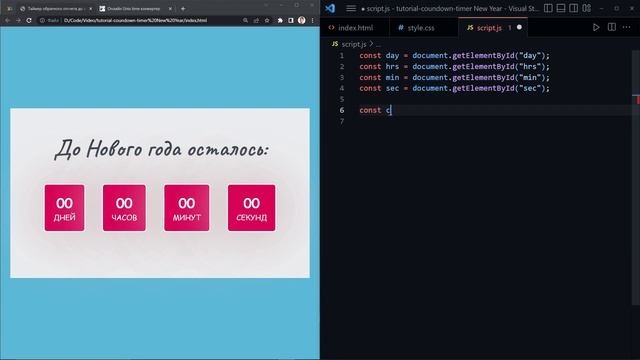The image size is (640, 360).
Task: Close the second browser tab
Action: (x=170, y=9)
